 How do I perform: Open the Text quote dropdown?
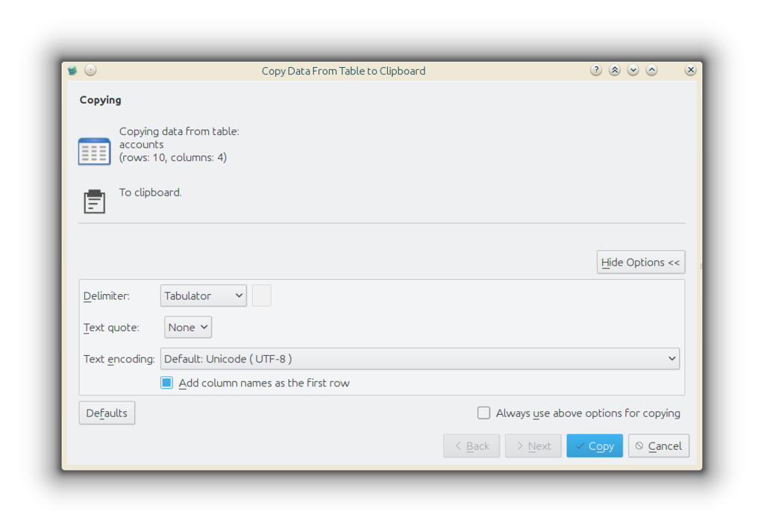point(188,327)
